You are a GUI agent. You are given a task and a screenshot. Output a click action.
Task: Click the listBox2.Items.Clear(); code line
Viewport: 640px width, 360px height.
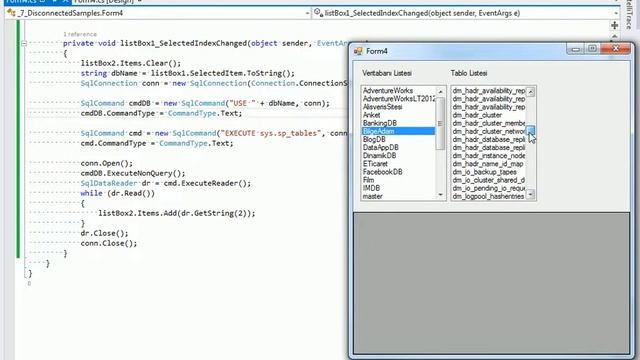click(x=131, y=63)
